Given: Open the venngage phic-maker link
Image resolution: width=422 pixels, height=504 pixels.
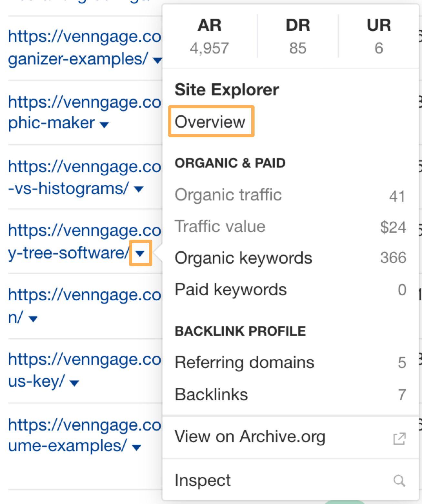Looking at the screenshot, I should [x=81, y=111].
